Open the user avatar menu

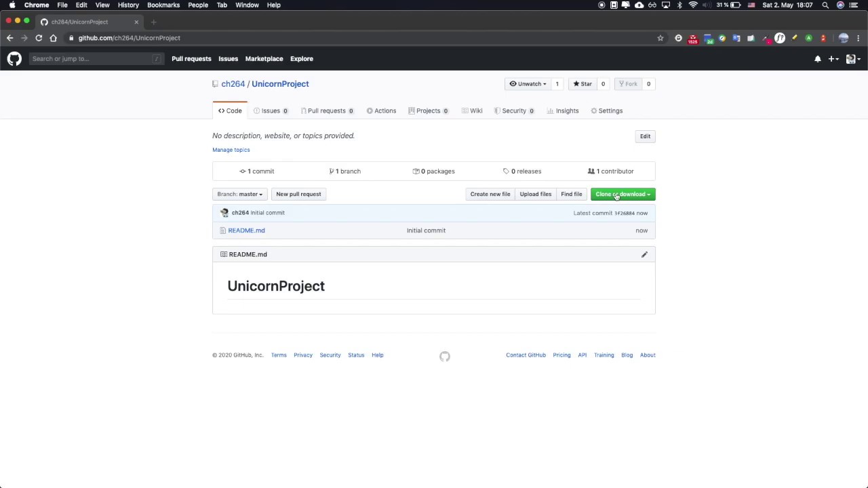click(x=852, y=59)
